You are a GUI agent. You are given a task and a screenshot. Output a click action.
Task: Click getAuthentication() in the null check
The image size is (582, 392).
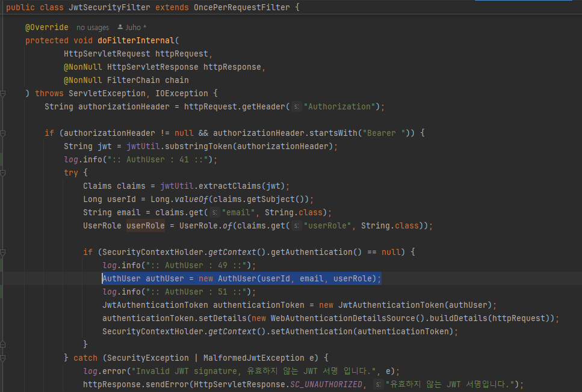(x=316, y=252)
